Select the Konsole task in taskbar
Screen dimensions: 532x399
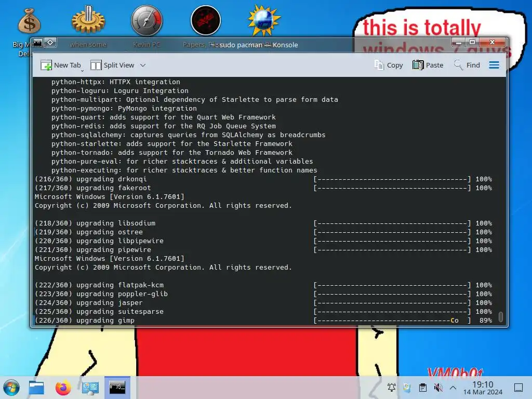[117, 388]
